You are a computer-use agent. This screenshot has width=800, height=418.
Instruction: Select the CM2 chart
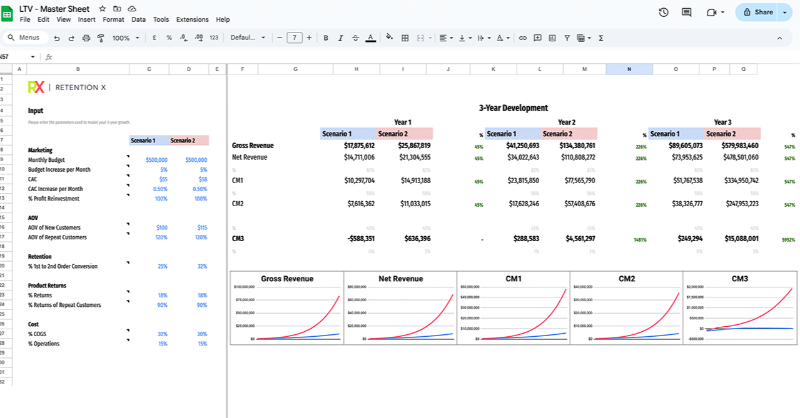[627, 308]
